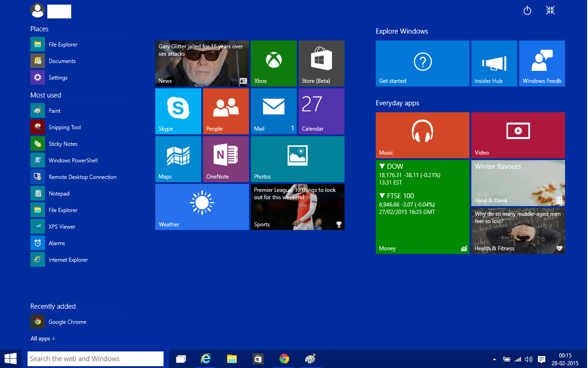The image size is (588, 368).
Task: Switch to Paint on the taskbar
Action: [311, 359]
